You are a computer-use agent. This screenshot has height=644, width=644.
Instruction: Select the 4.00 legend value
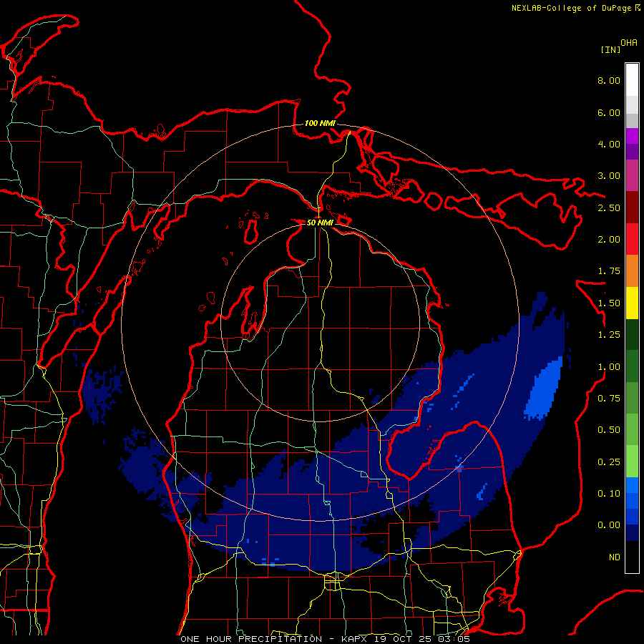(x=609, y=144)
